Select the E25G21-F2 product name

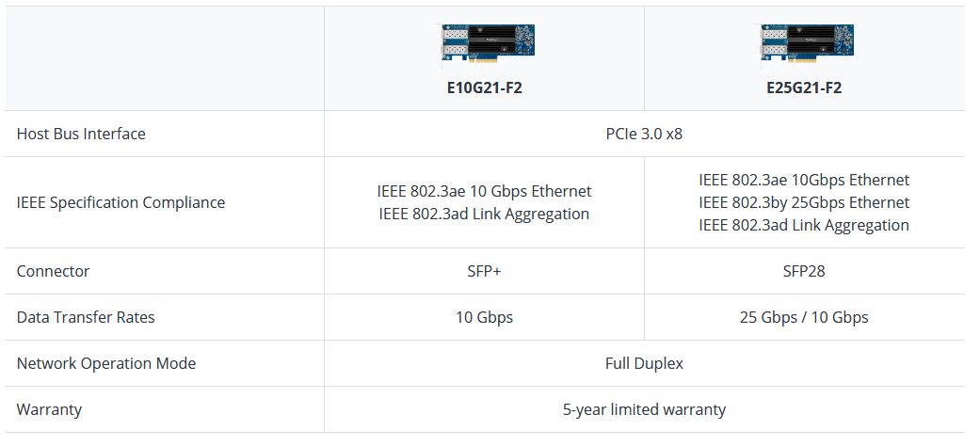coord(803,88)
